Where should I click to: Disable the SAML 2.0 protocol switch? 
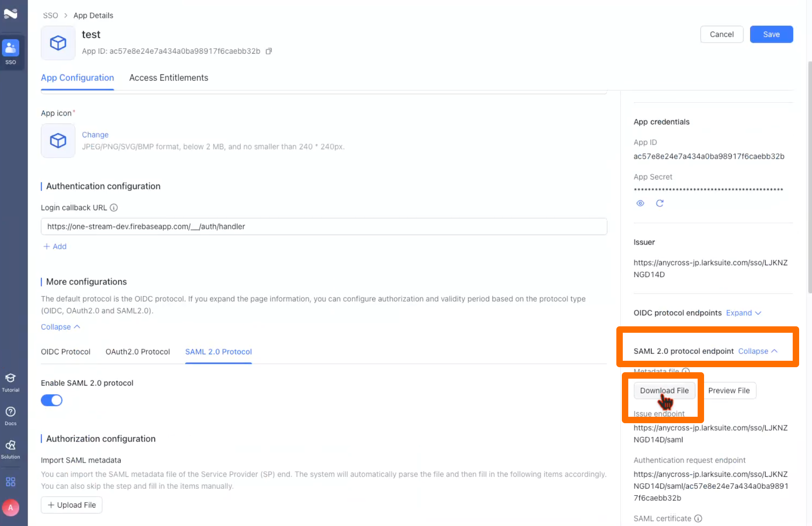(52, 400)
